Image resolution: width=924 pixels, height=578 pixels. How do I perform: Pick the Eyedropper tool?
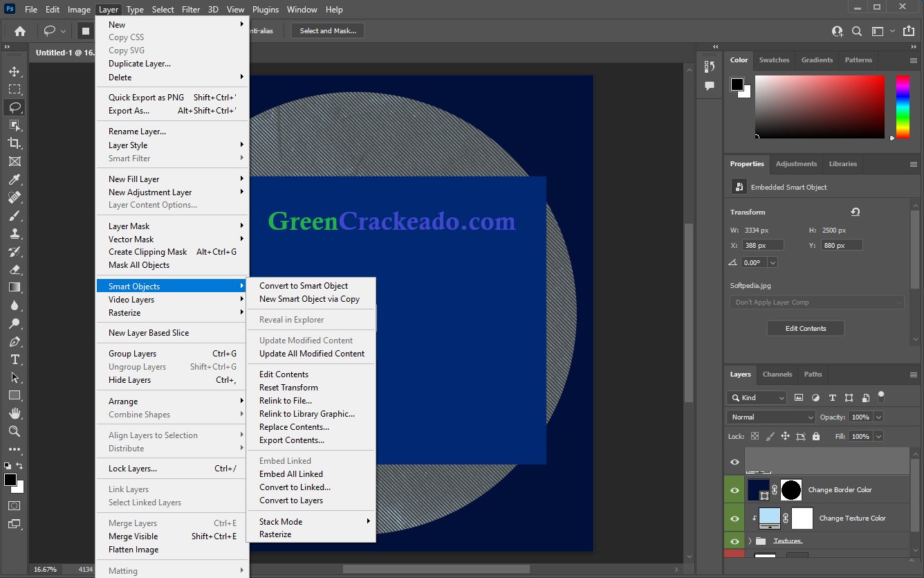[x=15, y=179]
